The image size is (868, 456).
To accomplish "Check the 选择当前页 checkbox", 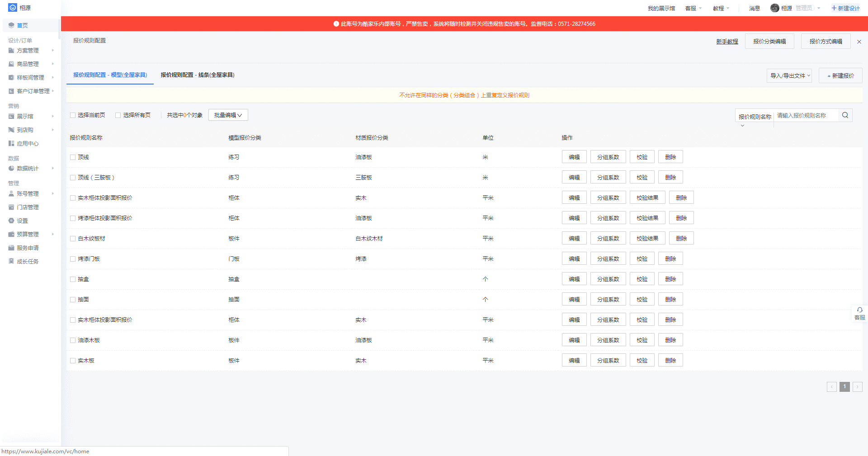I will click(73, 115).
